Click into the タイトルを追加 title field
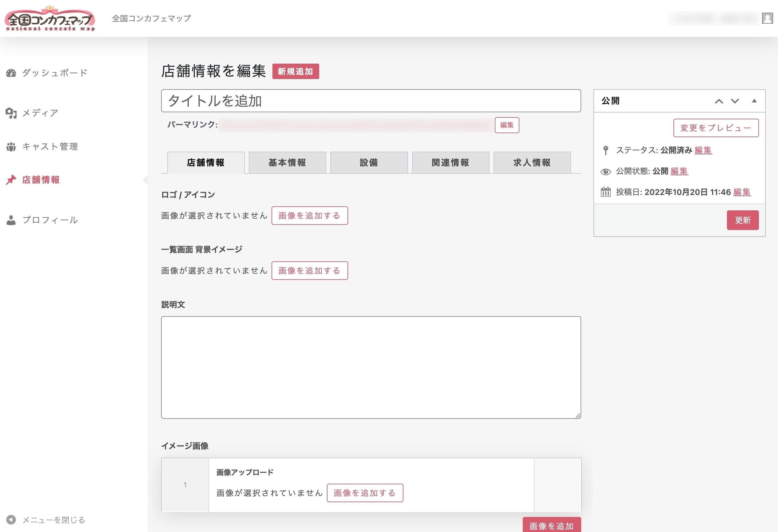 [371, 101]
